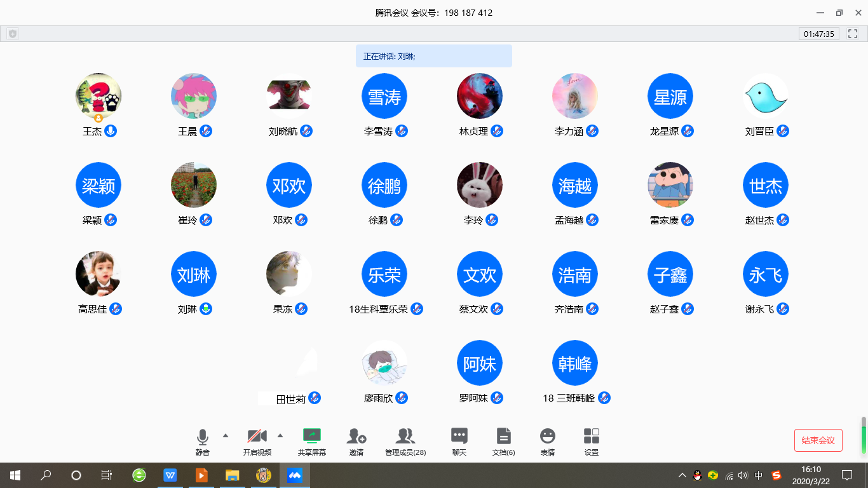Select 高思佳's baby photo avatar

(98, 274)
